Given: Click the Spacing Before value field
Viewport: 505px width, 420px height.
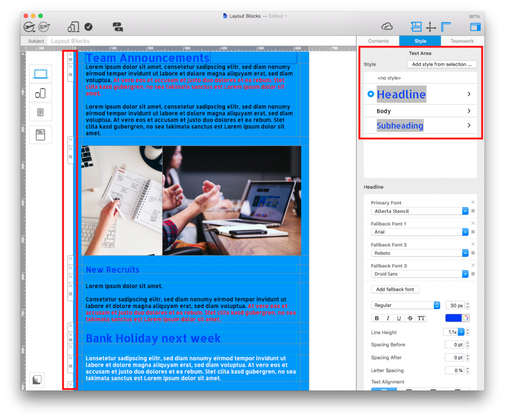Looking at the screenshot, I should click(x=454, y=345).
